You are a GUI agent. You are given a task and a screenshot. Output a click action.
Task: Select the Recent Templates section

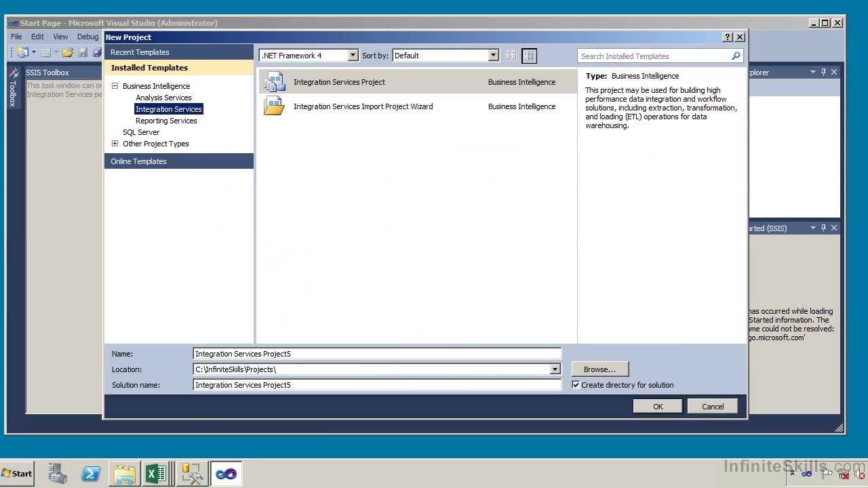coord(179,52)
